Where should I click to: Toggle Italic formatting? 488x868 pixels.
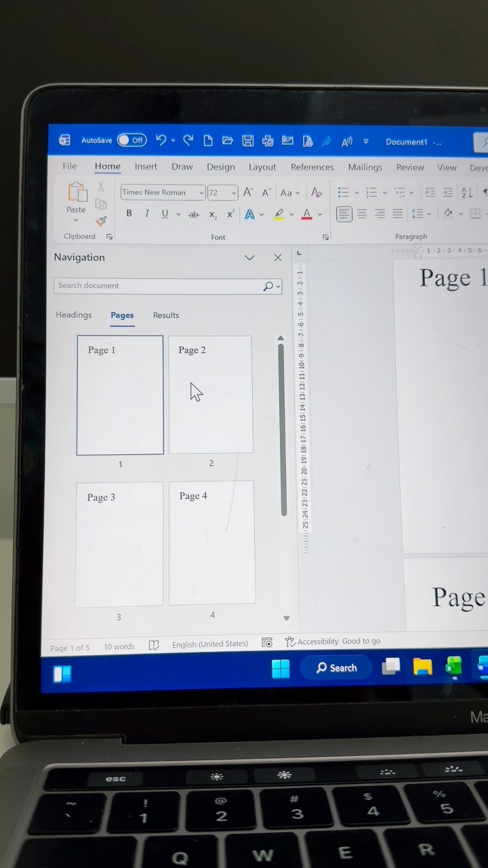point(147,214)
